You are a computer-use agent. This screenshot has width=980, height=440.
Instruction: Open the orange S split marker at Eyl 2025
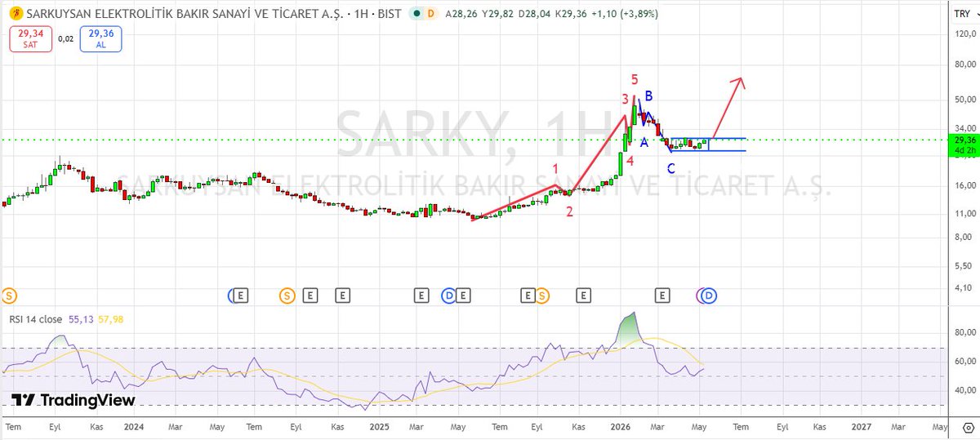coord(542,295)
